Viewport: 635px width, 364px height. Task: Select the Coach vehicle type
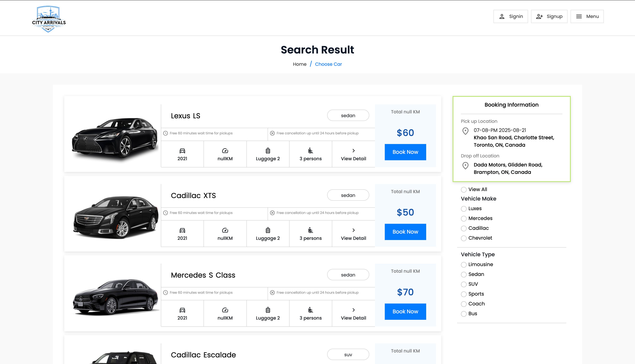[x=464, y=304]
